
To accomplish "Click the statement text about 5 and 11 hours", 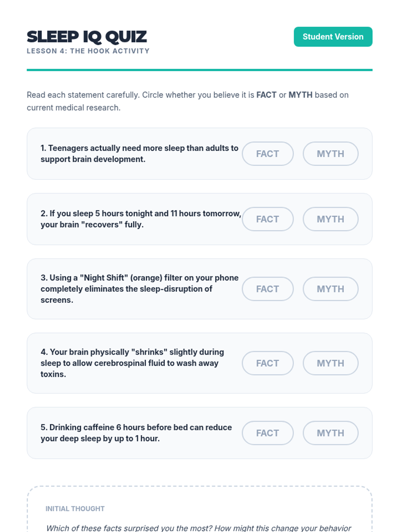I will (x=141, y=219).
